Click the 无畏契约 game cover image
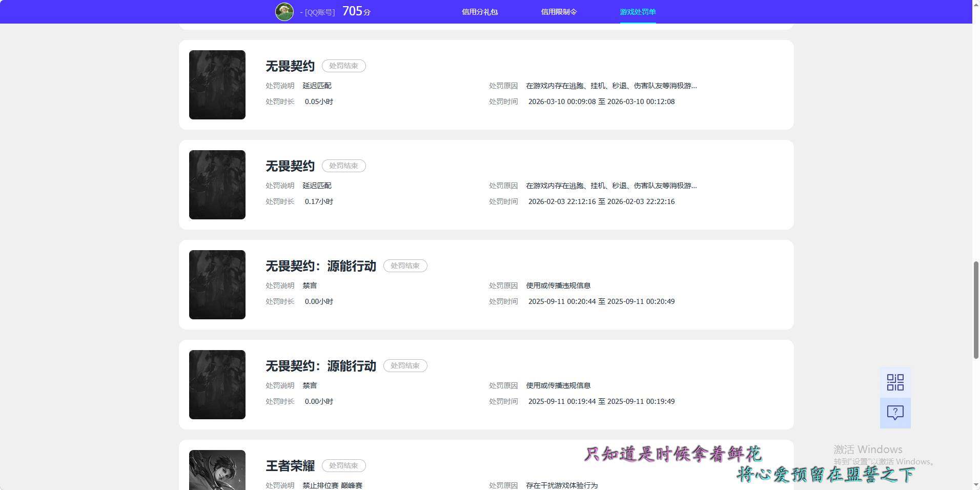 (217, 85)
